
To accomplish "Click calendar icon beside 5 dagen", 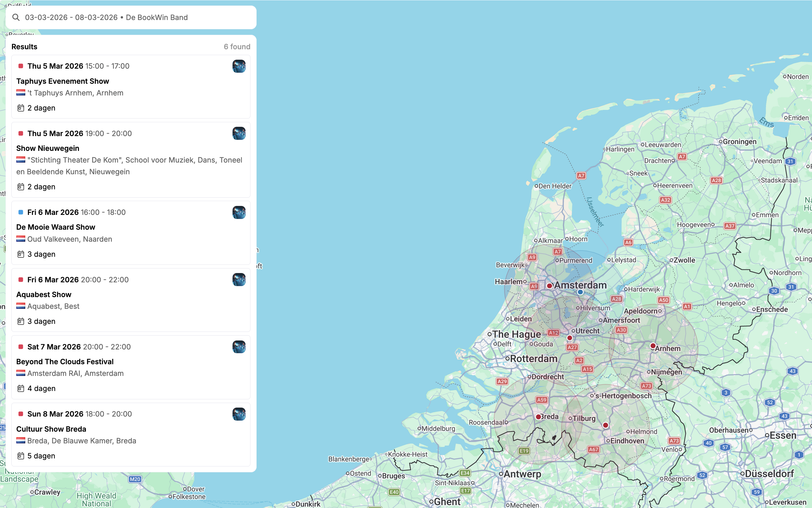I will 21,456.
